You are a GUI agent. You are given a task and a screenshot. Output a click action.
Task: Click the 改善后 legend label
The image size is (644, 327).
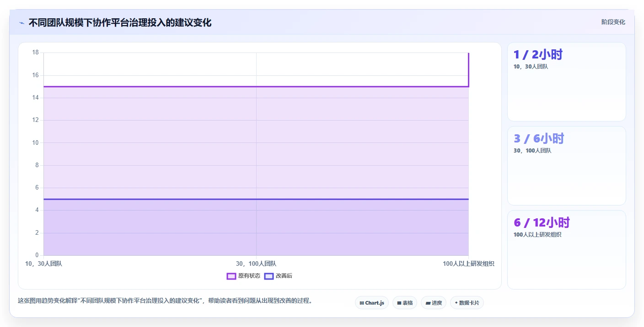pyautogui.click(x=284, y=276)
